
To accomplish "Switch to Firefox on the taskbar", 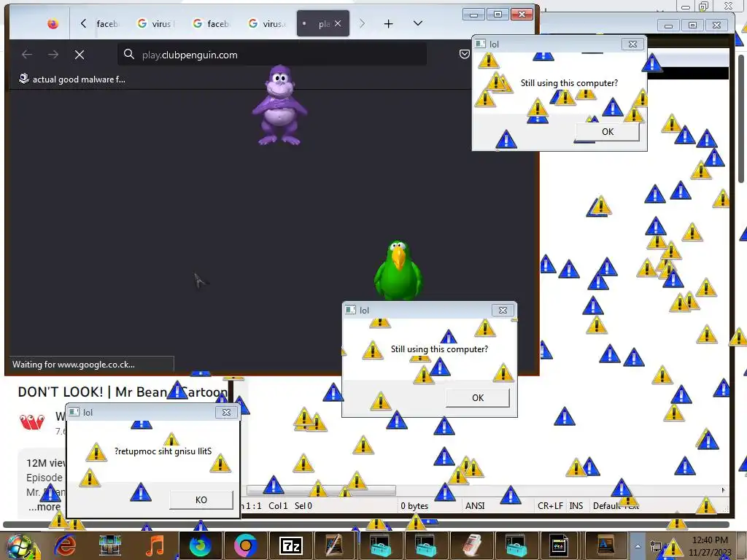I will [x=201, y=545].
